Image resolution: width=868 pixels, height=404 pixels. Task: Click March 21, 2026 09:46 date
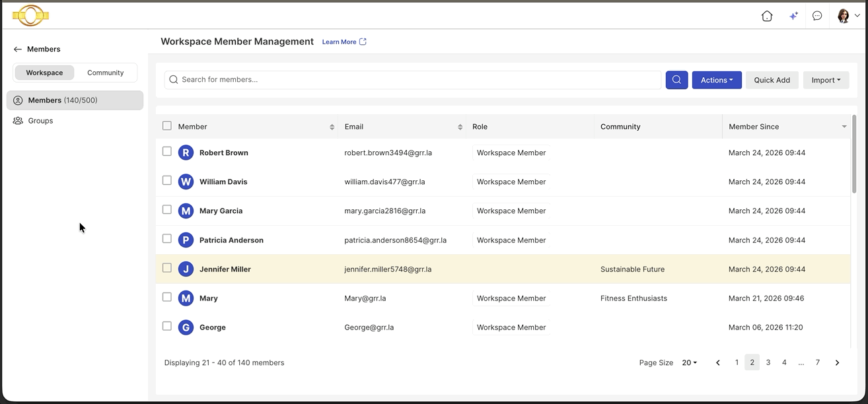coord(766,298)
